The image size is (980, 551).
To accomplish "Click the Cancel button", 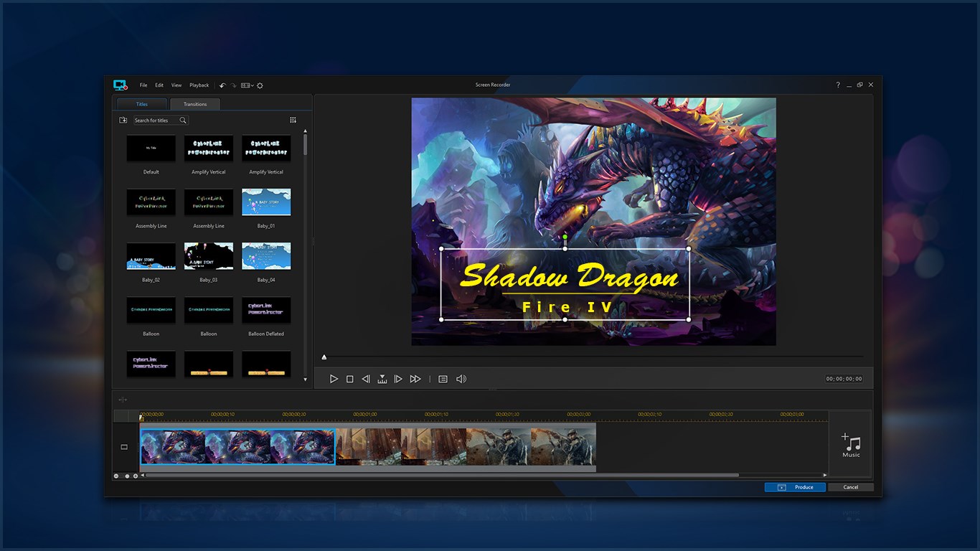I will tap(851, 487).
